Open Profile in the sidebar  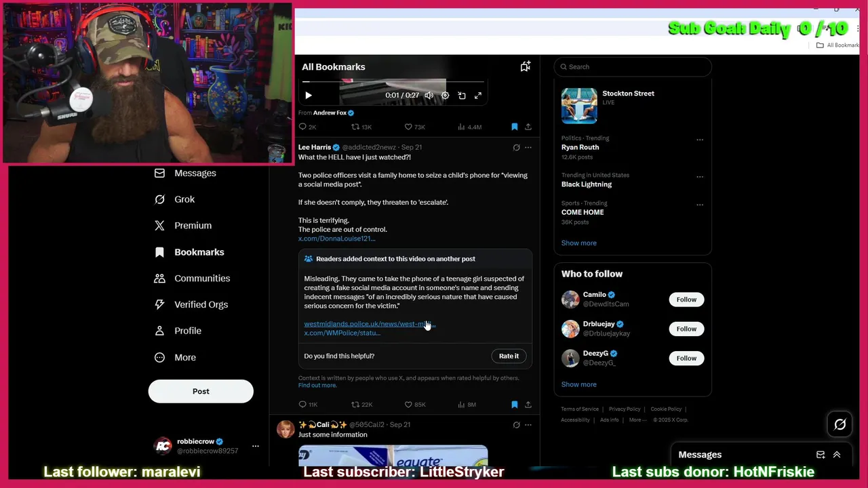tap(178, 331)
